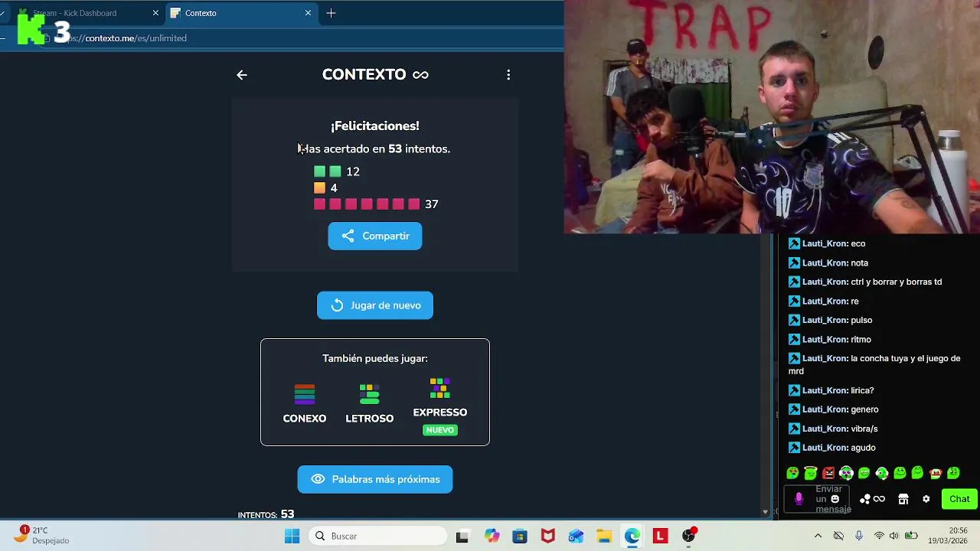Click the '¡Felicitaciones!' heading
This screenshot has height=551, width=980.
point(375,126)
